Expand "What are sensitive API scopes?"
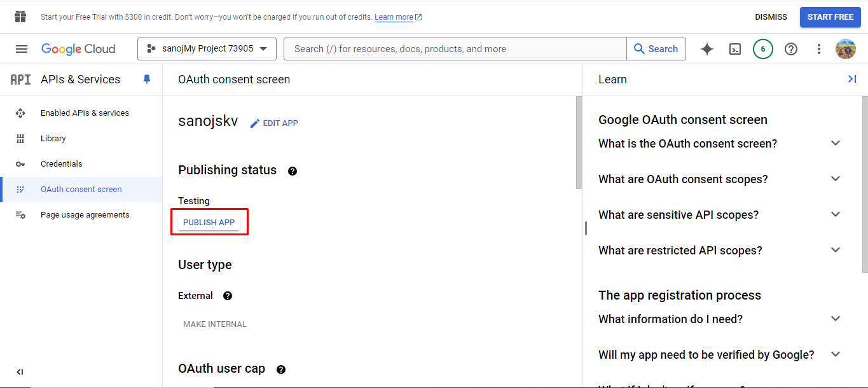 point(836,214)
